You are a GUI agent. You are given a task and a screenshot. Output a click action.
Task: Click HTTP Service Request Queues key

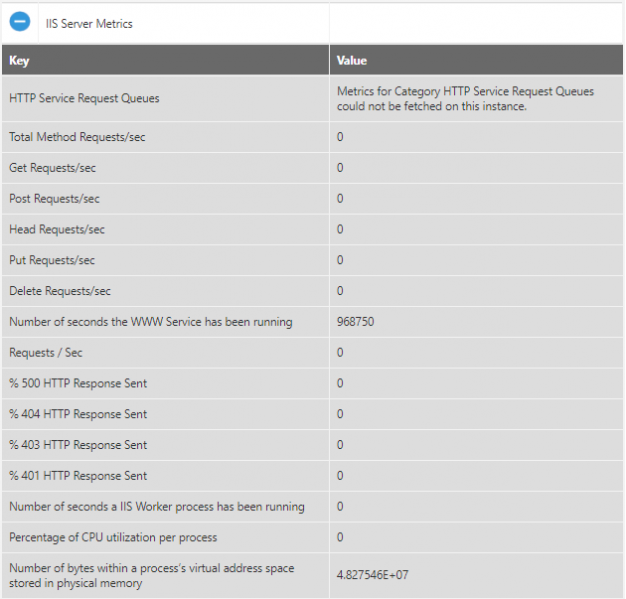(x=84, y=98)
